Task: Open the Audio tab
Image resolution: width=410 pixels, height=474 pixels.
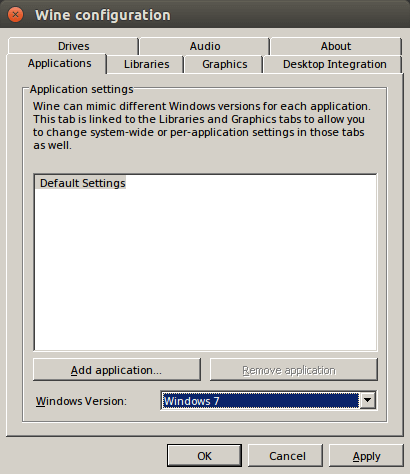Action: [x=205, y=46]
